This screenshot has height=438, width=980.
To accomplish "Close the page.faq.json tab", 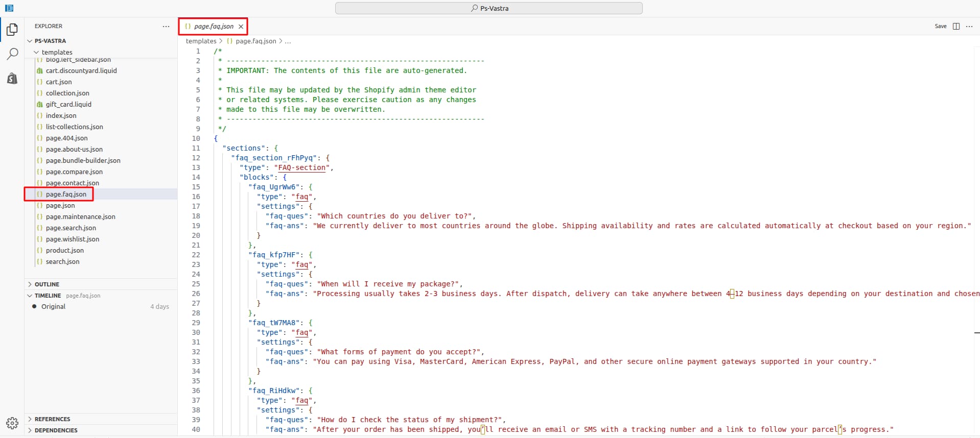I will [241, 27].
